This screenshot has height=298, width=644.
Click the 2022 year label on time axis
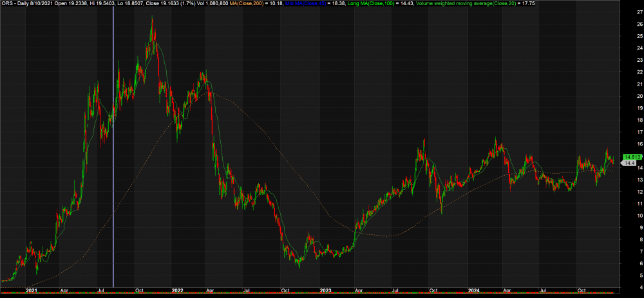click(x=178, y=290)
